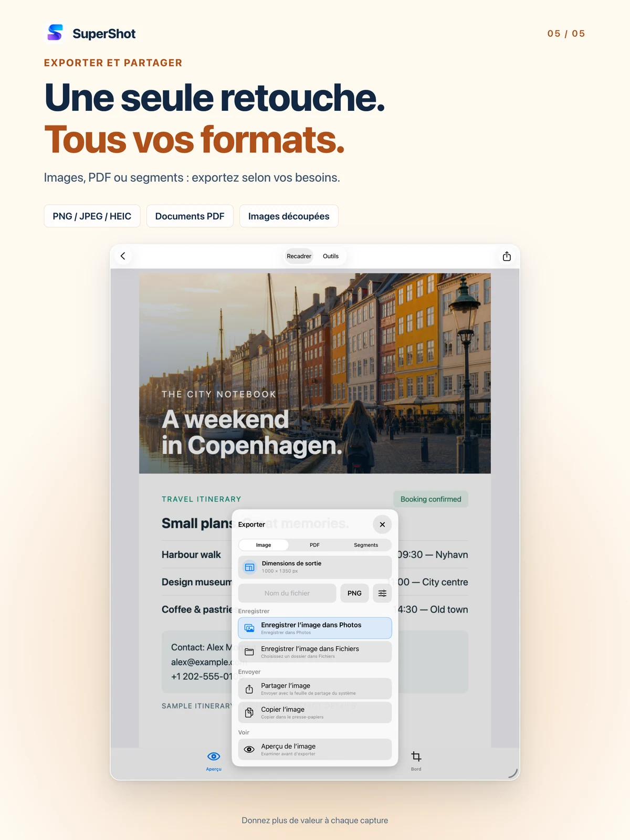The width and height of the screenshot is (630, 840).
Task: Click the PNG / JPEG / HEIC chip
Action: tap(92, 216)
